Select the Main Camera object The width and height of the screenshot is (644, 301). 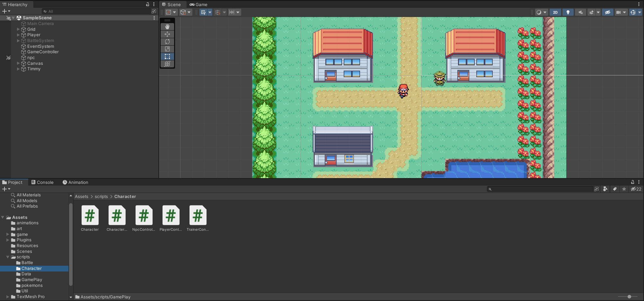pos(37,24)
